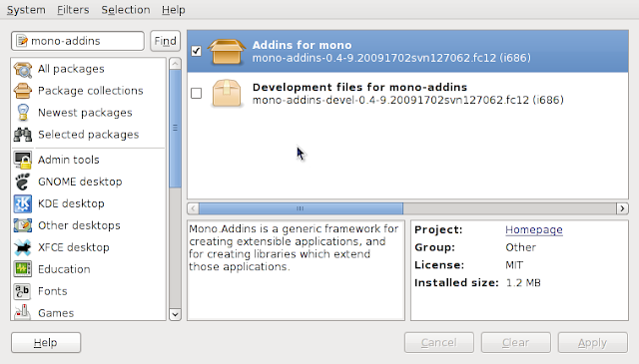This screenshot has height=364, width=639.
Task: Click the edit icon inside search field
Action: [x=22, y=41]
